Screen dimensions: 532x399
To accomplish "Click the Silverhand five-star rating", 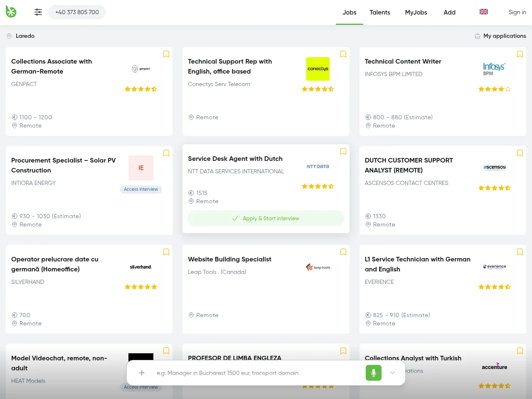I will (141, 287).
